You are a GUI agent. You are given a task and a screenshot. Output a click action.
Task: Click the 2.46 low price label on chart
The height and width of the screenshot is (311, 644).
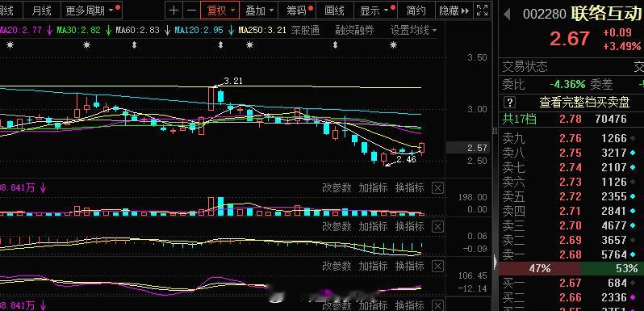(x=406, y=159)
